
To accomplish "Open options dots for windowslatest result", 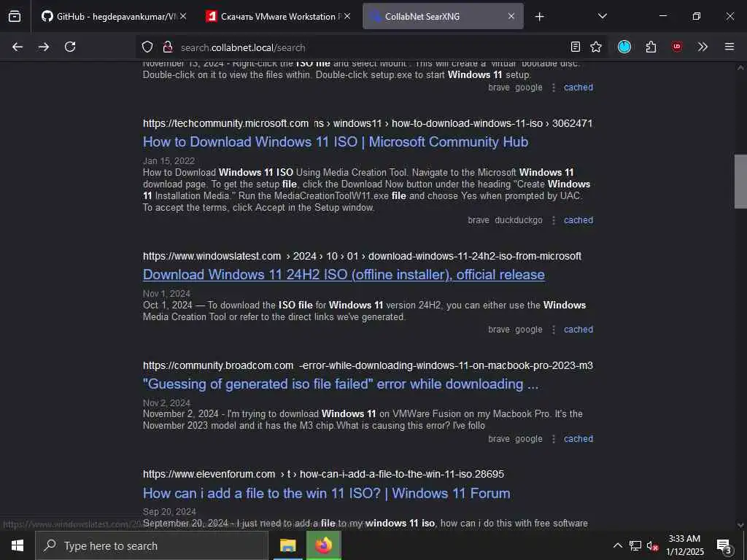I will [x=553, y=330].
